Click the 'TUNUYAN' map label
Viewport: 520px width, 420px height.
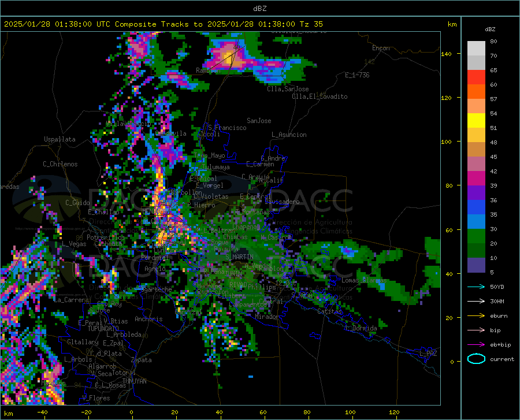(134, 381)
